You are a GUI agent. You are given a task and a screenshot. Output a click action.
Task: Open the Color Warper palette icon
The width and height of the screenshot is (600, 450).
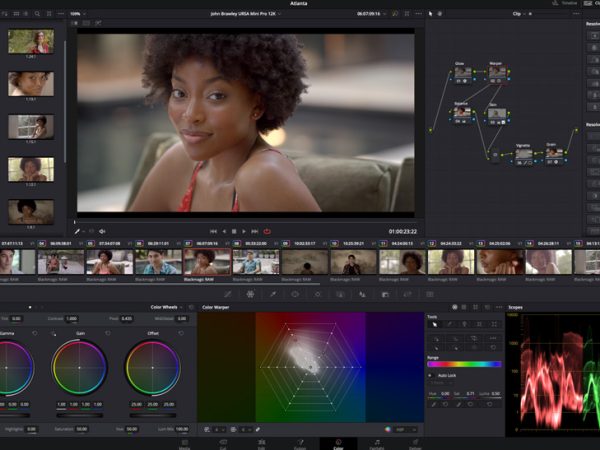pyautogui.click(x=250, y=294)
